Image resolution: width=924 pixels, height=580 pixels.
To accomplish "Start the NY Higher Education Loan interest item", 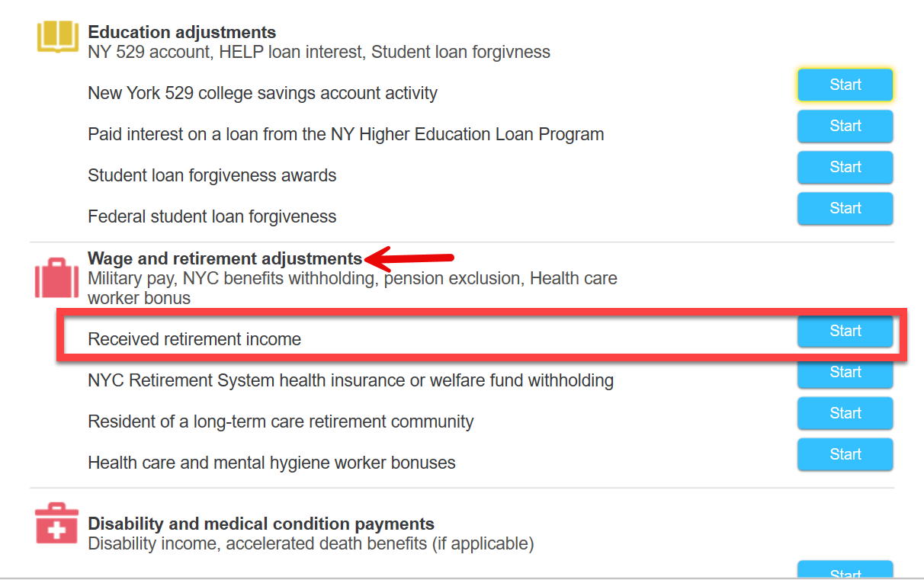I will click(x=845, y=126).
